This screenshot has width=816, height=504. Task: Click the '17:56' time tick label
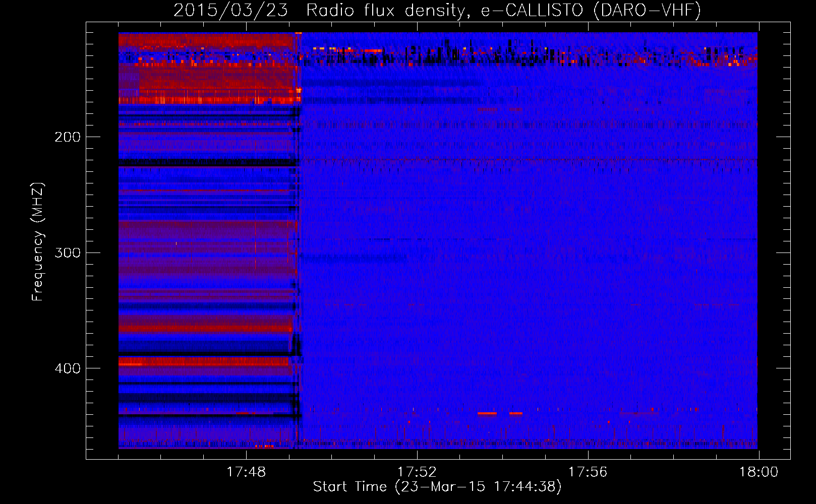coord(588,472)
